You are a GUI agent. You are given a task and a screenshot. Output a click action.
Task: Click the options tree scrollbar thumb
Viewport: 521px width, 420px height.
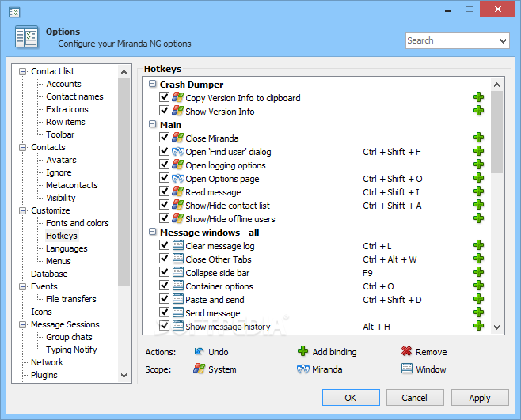(x=124, y=182)
